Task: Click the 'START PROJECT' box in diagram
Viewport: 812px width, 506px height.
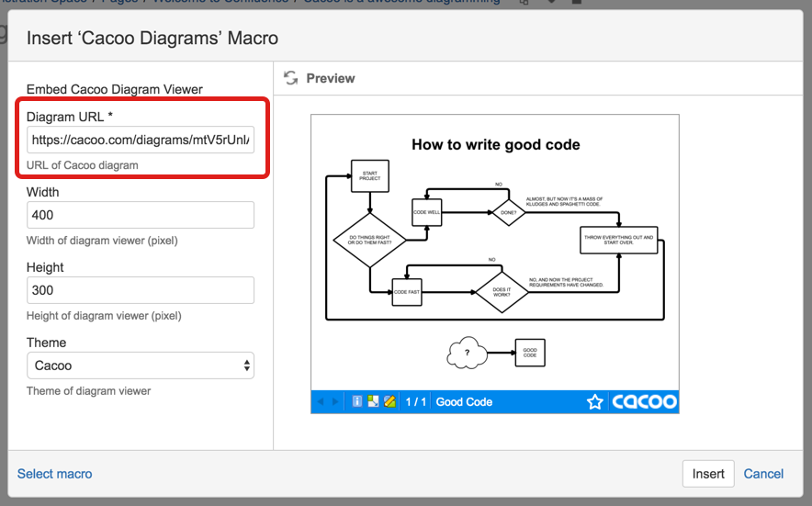Action: 370,176
